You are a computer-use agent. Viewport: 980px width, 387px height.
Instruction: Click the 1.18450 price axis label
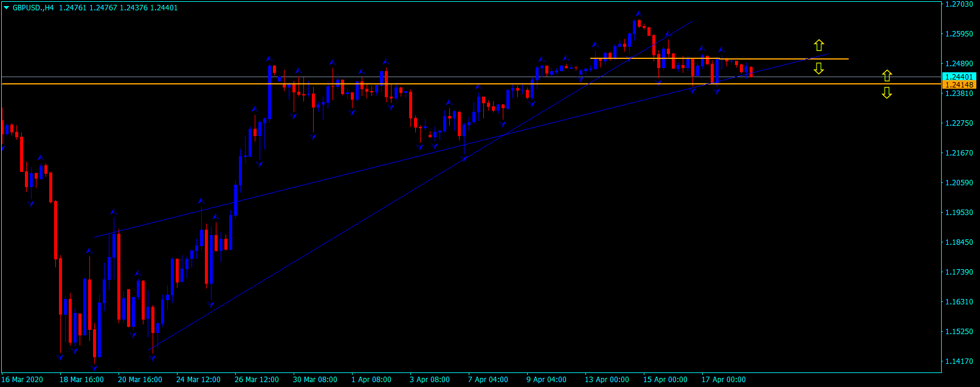pos(959,242)
